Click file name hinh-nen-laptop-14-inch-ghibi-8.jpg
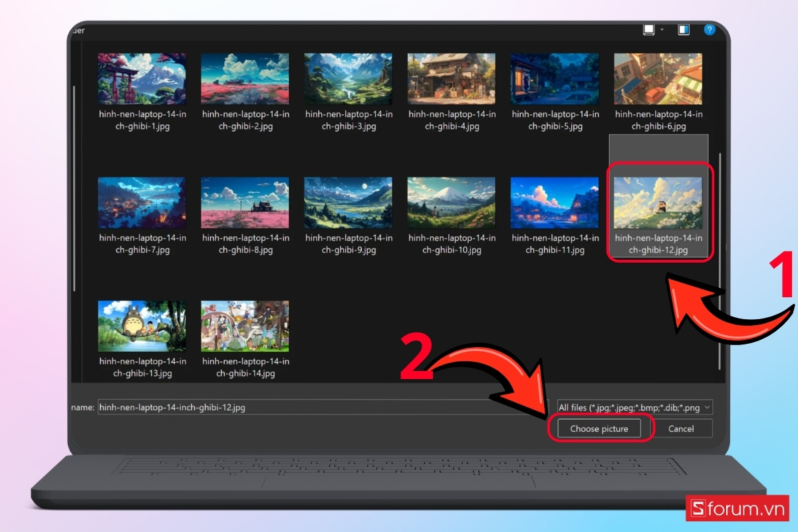798x532 pixels. 245,244
